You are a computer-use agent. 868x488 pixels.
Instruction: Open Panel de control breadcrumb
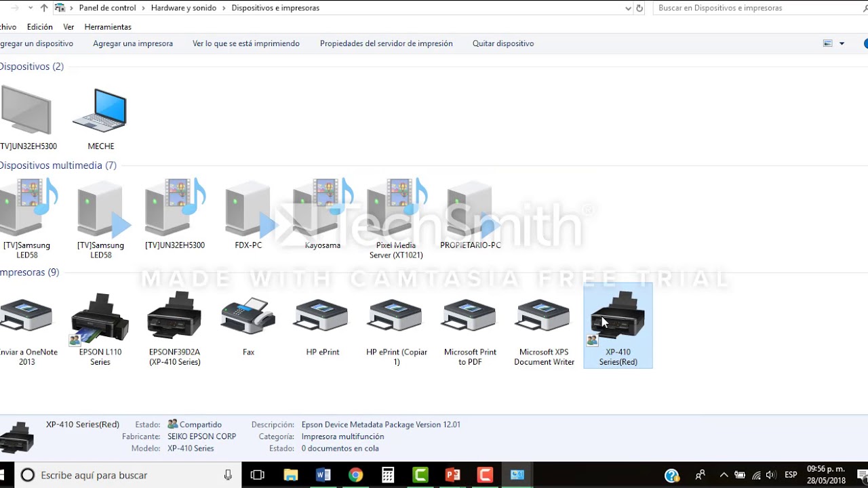coord(107,8)
